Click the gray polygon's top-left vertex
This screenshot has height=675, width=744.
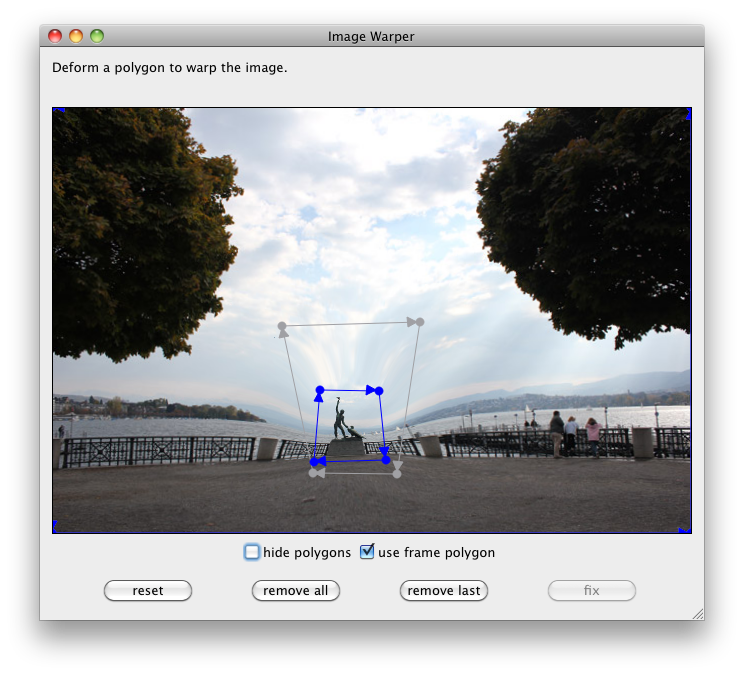click(x=282, y=326)
